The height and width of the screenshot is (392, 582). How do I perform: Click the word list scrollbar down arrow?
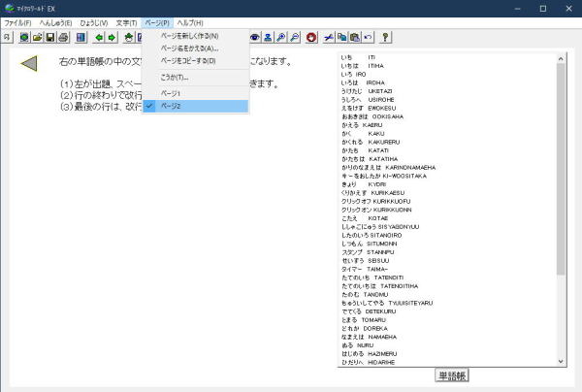(561, 362)
